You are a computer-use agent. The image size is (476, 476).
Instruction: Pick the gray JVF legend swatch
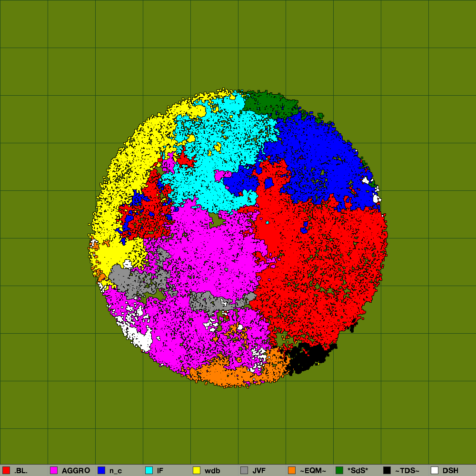point(244,470)
